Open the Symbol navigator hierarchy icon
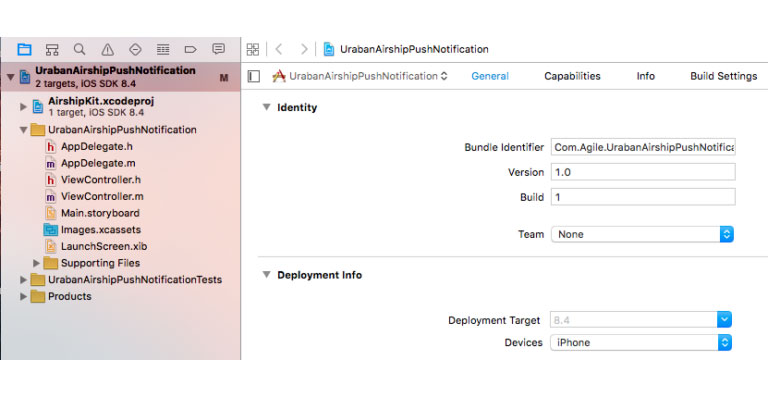 tap(52, 49)
